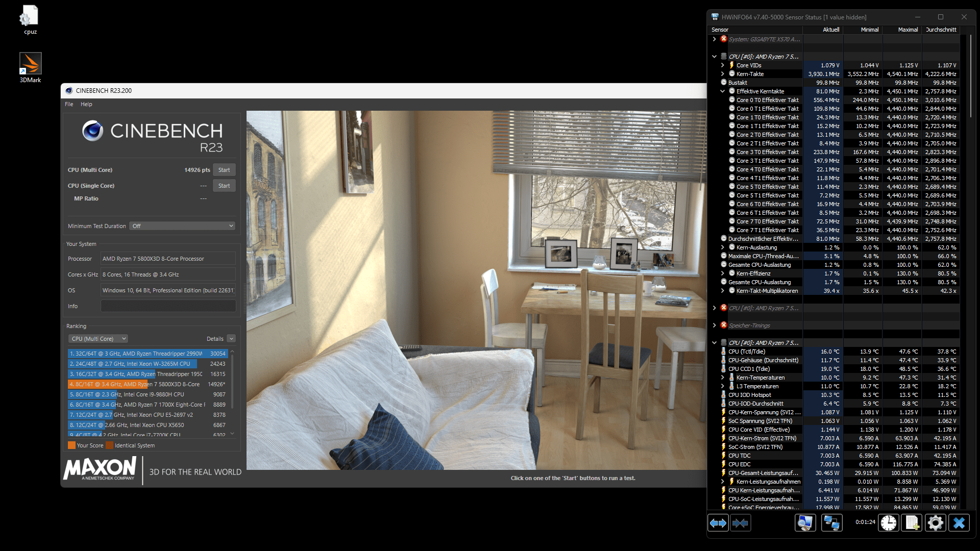This screenshot has width=980, height=551.
Task: Collapse the Effektive Kerntakte group
Action: coord(722,91)
